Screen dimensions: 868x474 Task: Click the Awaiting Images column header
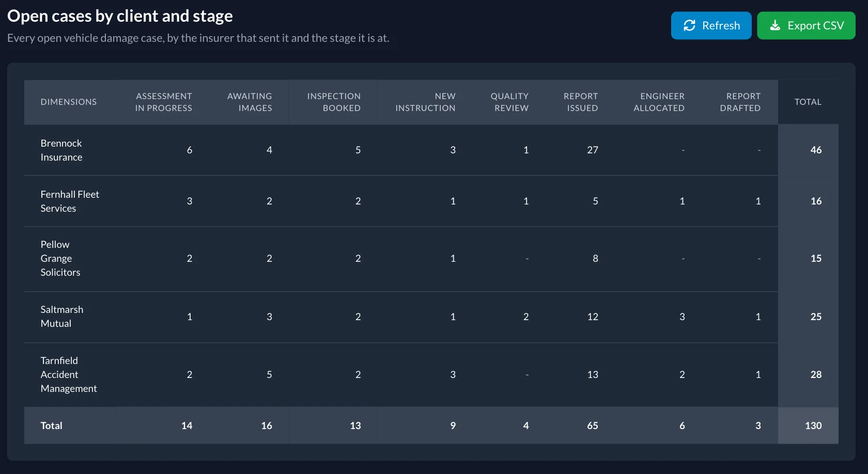pos(250,102)
